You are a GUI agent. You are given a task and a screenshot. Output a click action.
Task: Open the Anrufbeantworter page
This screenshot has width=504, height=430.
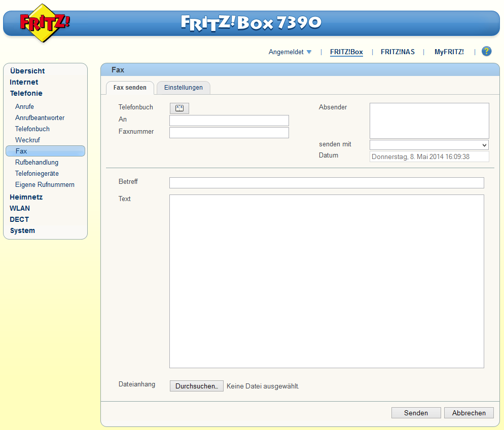pyautogui.click(x=40, y=118)
